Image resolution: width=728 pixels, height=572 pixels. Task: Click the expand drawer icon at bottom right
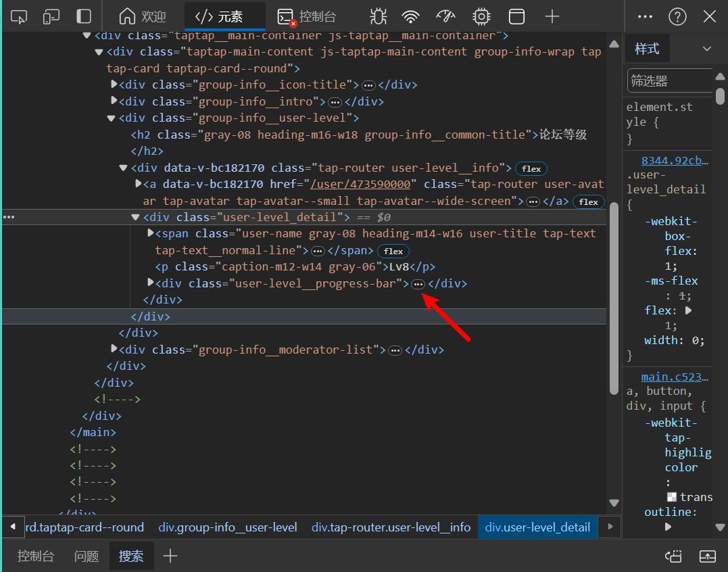point(708,556)
